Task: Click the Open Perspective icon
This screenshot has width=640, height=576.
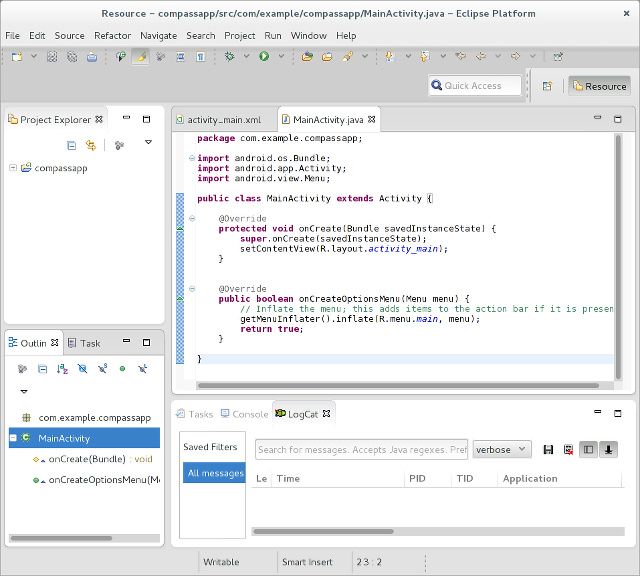Action: [548, 86]
